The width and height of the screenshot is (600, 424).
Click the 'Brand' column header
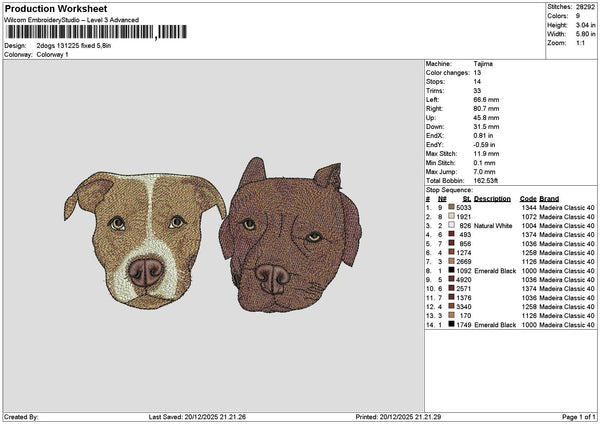[x=549, y=199]
